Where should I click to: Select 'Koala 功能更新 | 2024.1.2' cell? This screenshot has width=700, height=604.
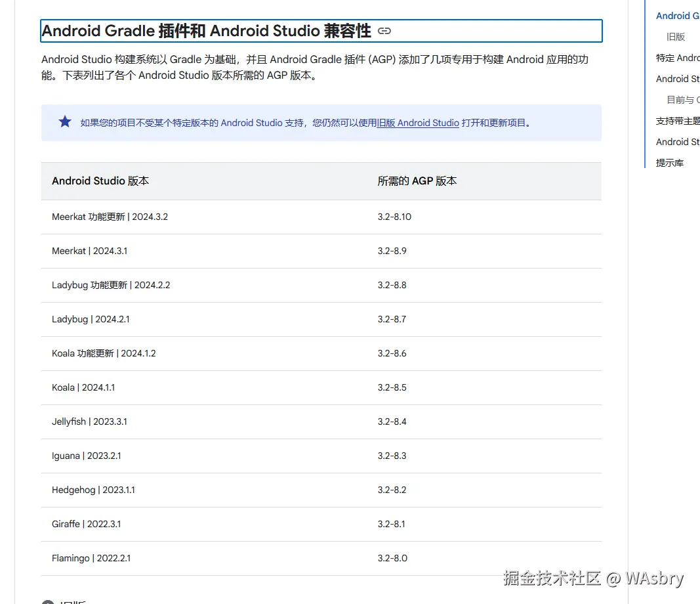coord(104,353)
